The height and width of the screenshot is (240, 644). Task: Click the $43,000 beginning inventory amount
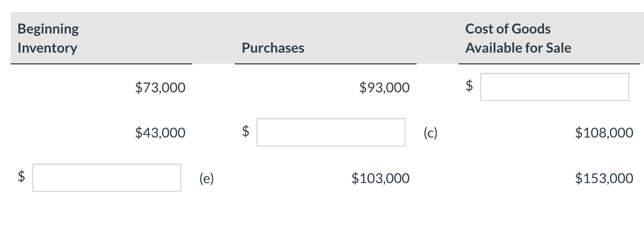click(160, 133)
